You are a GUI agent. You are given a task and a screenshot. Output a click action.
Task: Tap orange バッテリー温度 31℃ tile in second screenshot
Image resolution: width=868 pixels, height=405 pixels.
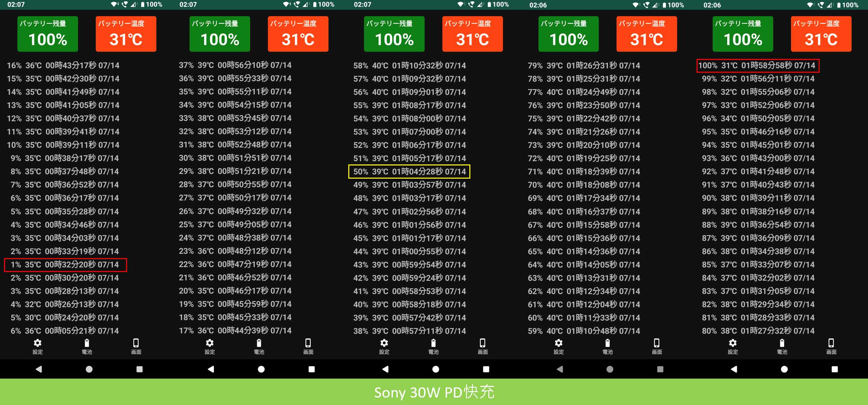click(x=298, y=34)
